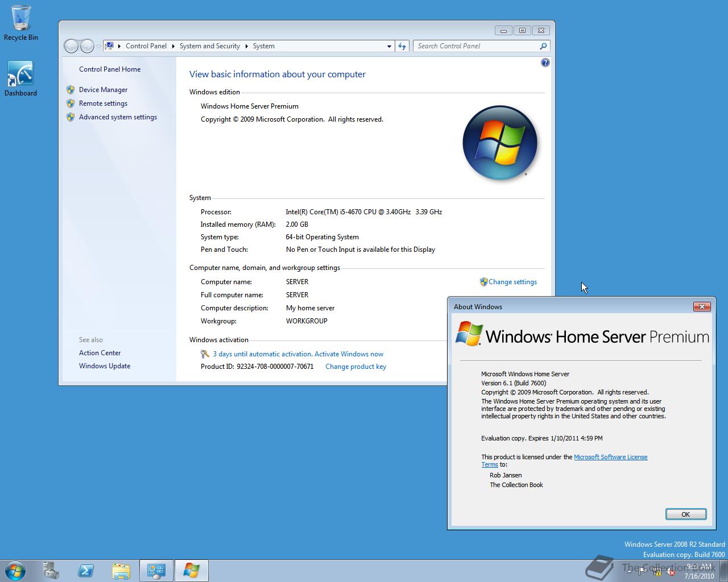Show hidden tray icons arrow

click(x=629, y=572)
